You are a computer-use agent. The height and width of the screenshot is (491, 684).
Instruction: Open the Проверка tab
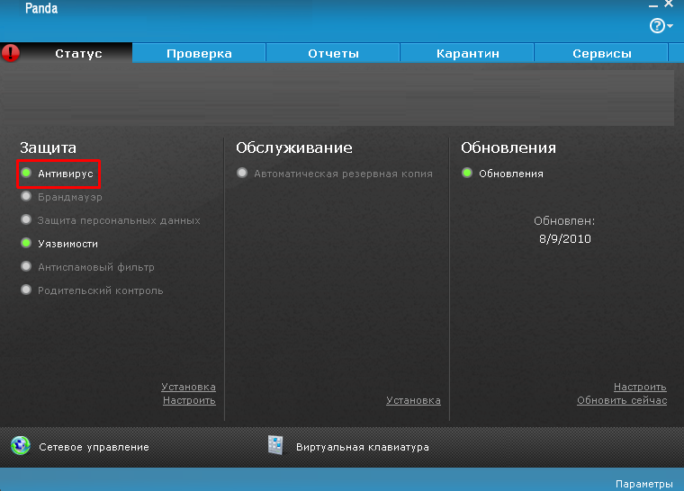point(199,53)
